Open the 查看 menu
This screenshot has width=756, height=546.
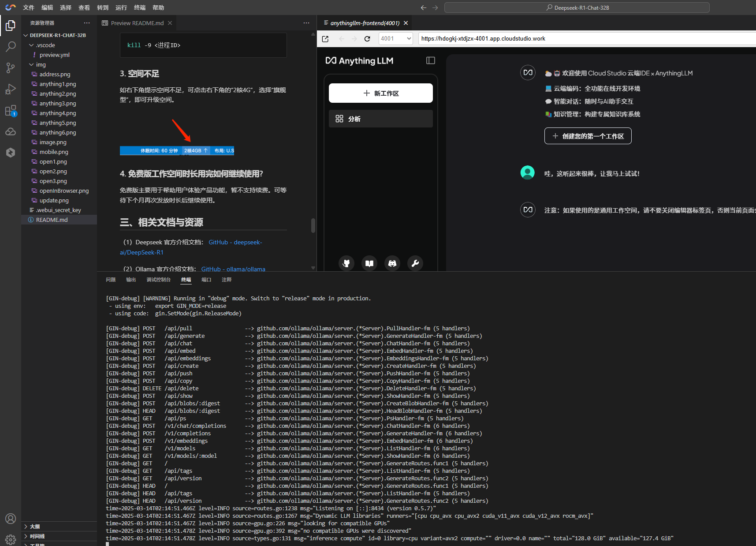point(84,7)
